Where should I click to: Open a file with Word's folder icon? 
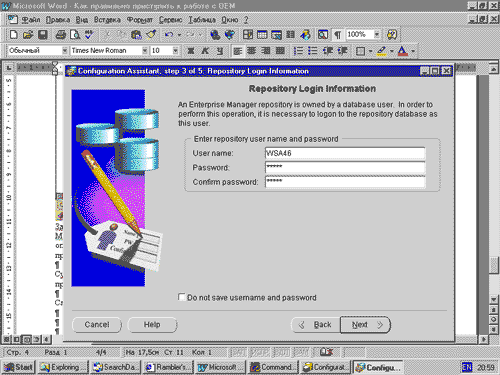click(x=28, y=35)
